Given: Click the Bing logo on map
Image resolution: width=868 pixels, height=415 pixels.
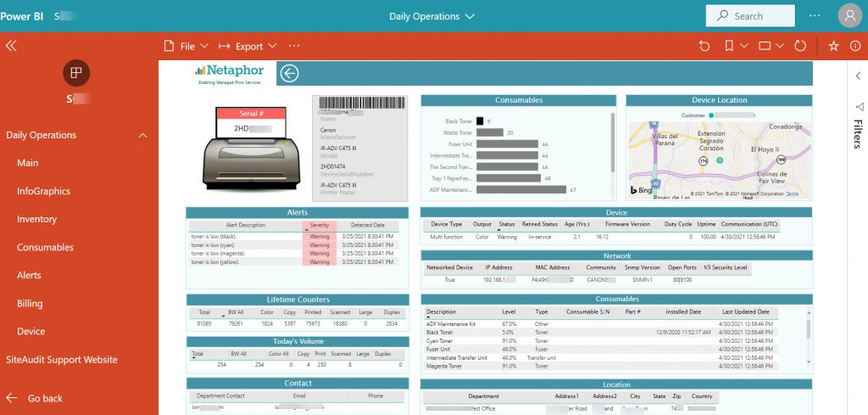Looking at the screenshot, I should (642, 191).
